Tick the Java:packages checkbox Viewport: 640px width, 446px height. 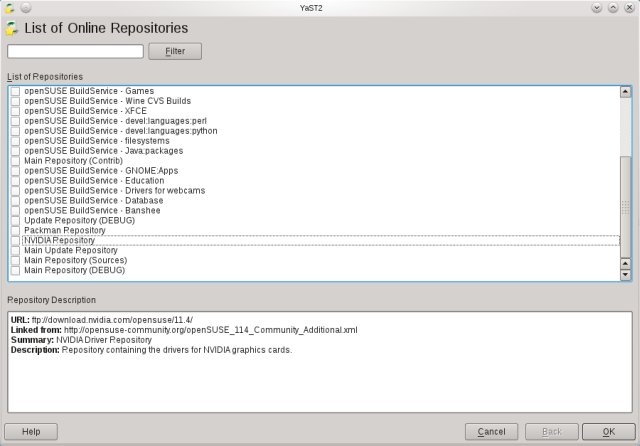(x=15, y=151)
